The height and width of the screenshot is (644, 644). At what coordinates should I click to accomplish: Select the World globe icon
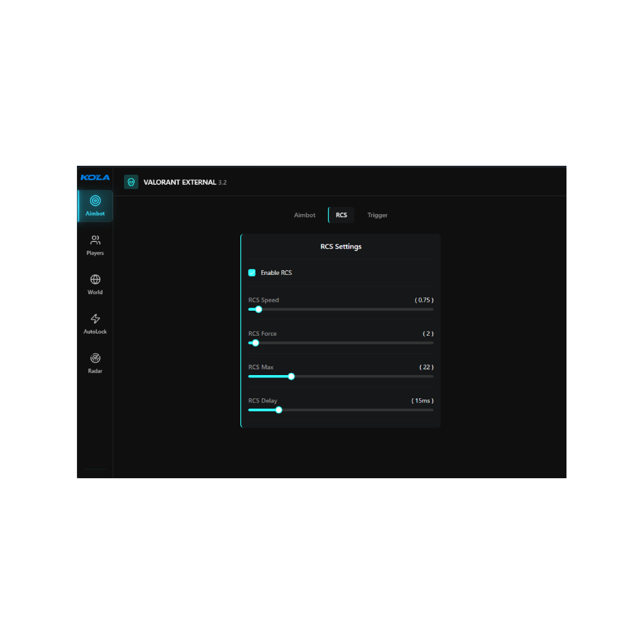(95, 280)
